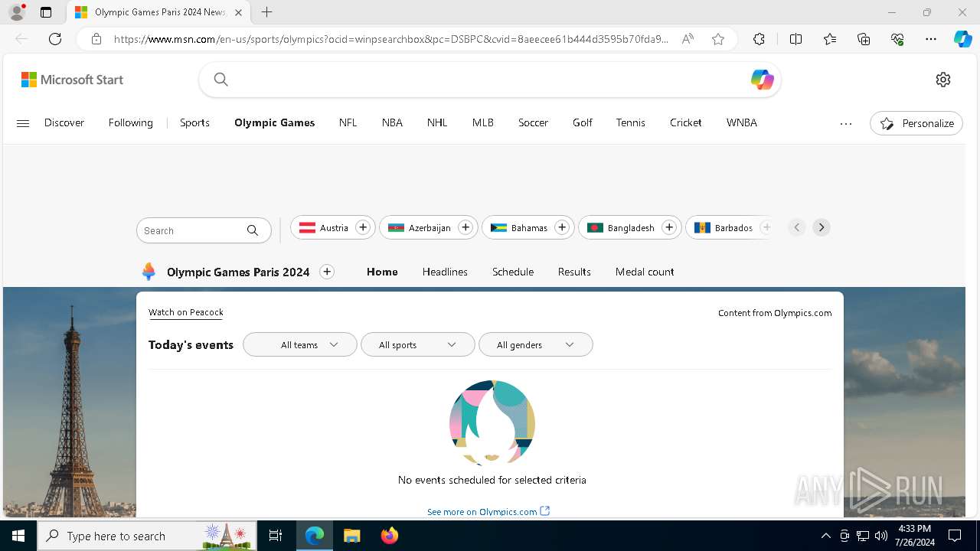Launch Firefox from taskbar
The width and height of the screenshot is (980, 551).
[x=390, y=536]
